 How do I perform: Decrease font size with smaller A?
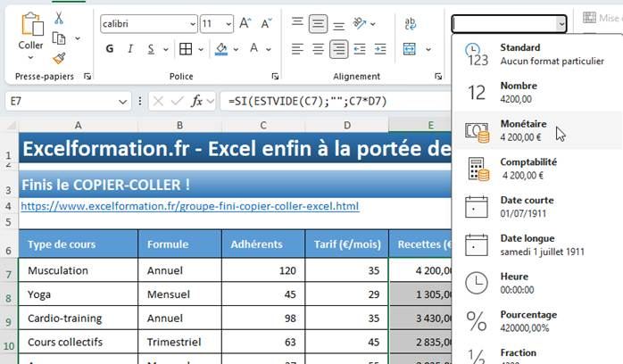[x=266, y=23]
